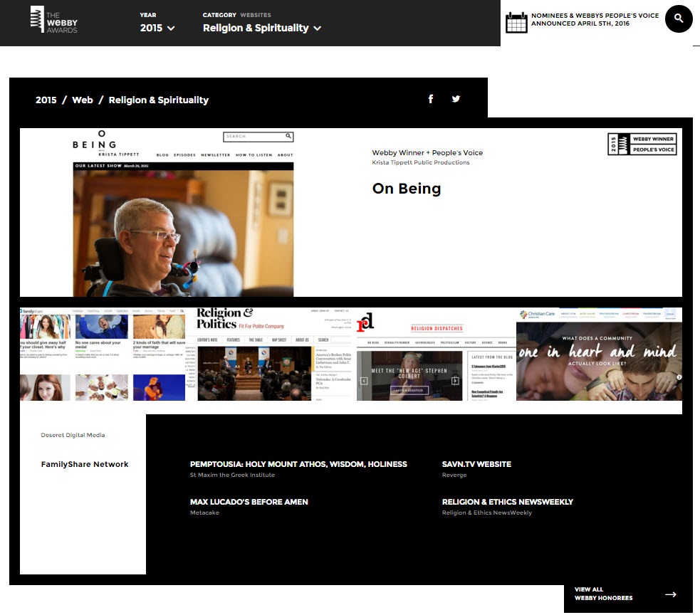View the On Being website screenshot
The width and height of the screenshot is (700, 615).
point(183,213)
